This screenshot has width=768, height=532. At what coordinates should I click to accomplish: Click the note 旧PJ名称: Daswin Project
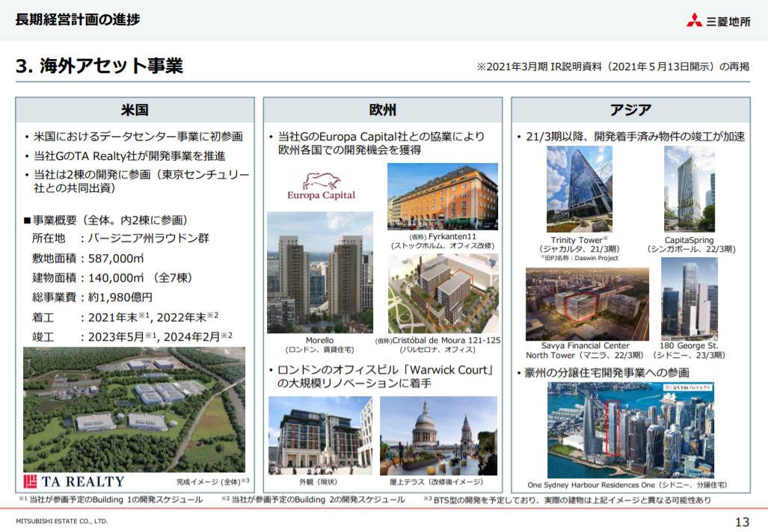pos(580,258)
